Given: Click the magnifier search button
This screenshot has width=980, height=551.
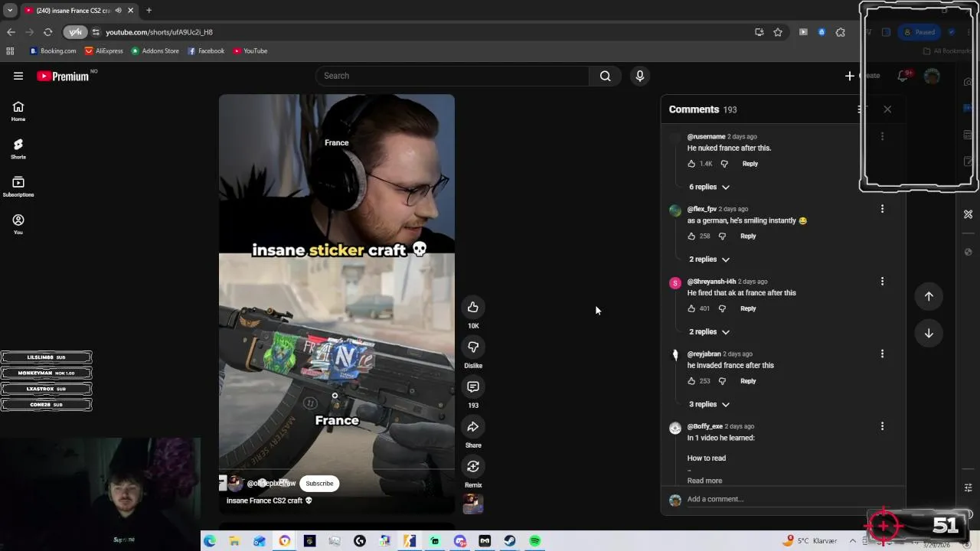Looking at the screenshot, I should click(x=605, y=76).
